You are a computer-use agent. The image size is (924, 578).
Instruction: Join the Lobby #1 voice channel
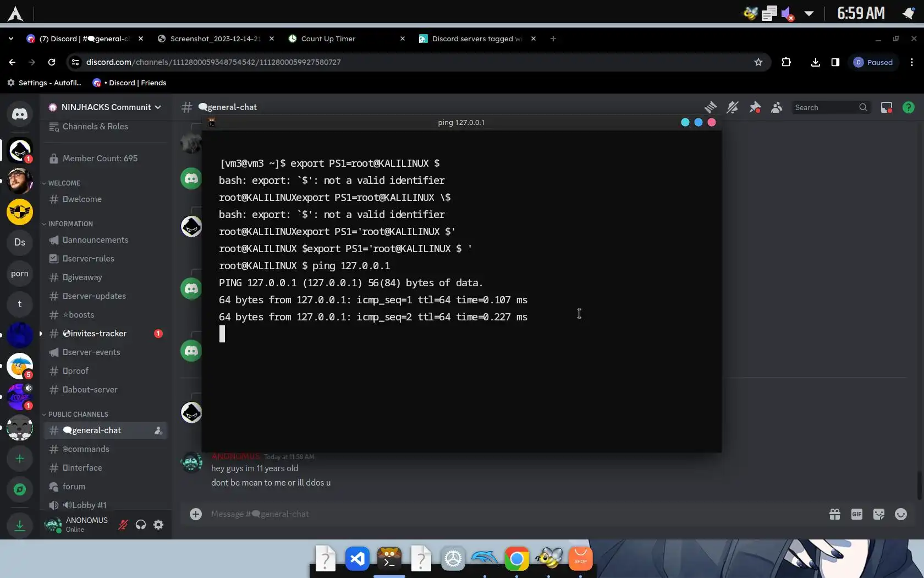[x=106, y=505]
